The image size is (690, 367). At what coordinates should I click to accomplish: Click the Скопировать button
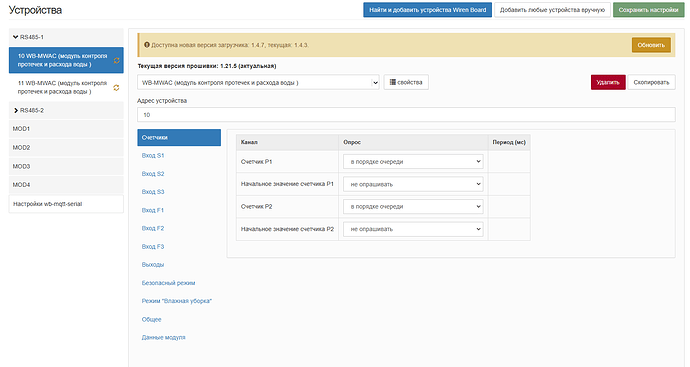tap(651, 82)
